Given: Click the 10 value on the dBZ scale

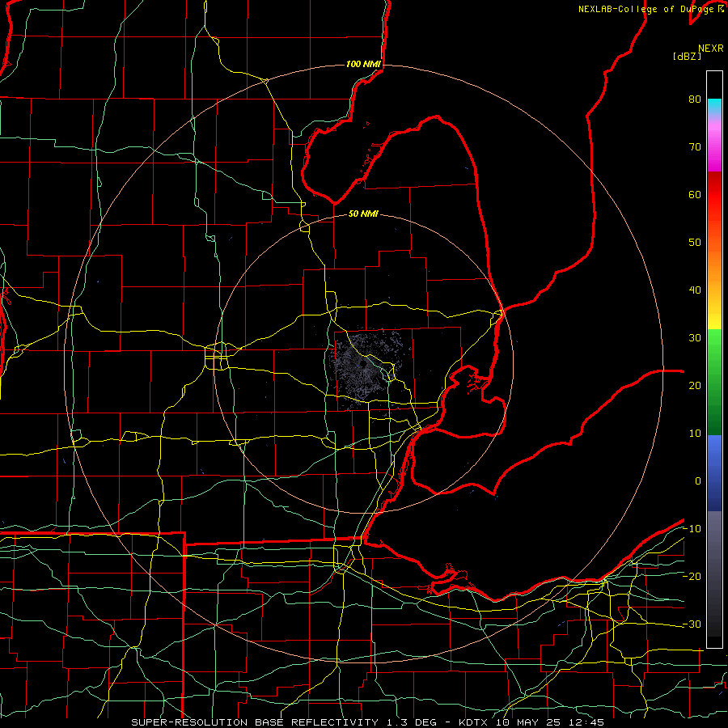Looking at the screenshot, I should tap(695, 434).
